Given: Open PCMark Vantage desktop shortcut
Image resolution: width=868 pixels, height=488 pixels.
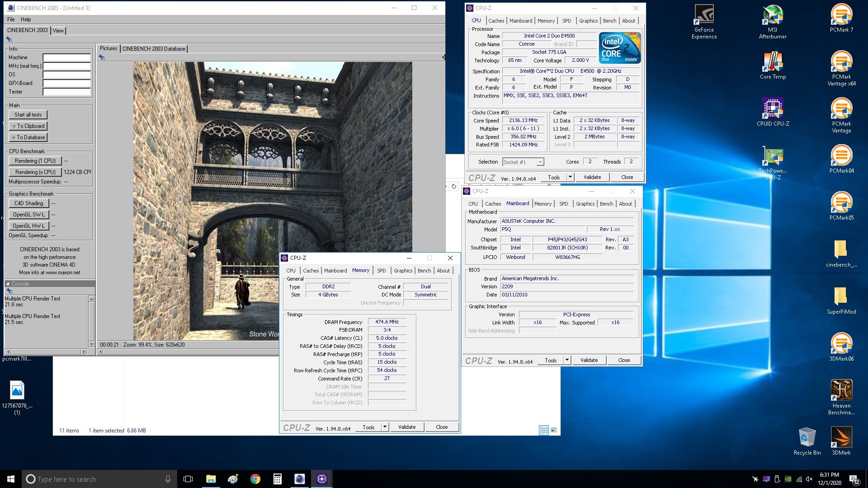Looking at the screenshot, I should pos(841,116).
